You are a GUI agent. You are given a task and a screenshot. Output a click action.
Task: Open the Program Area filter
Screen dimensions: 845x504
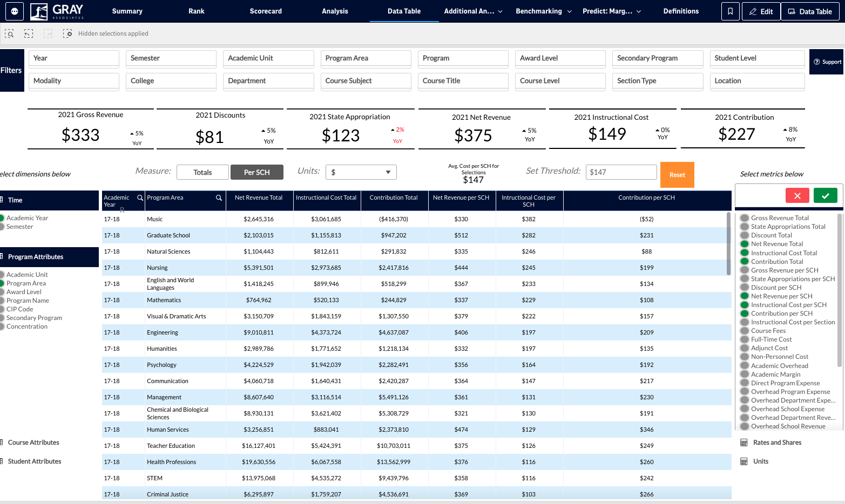pos(366,58)
